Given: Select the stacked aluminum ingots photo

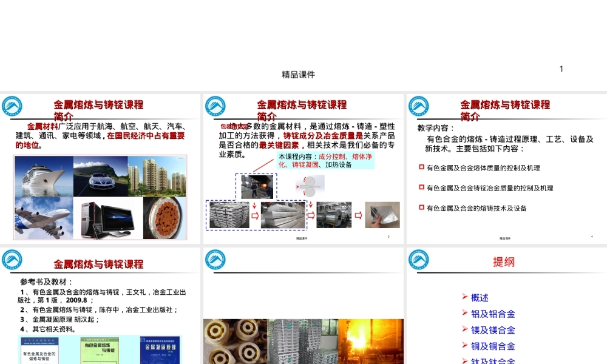Looking at the screenshot, I should 229,215.
